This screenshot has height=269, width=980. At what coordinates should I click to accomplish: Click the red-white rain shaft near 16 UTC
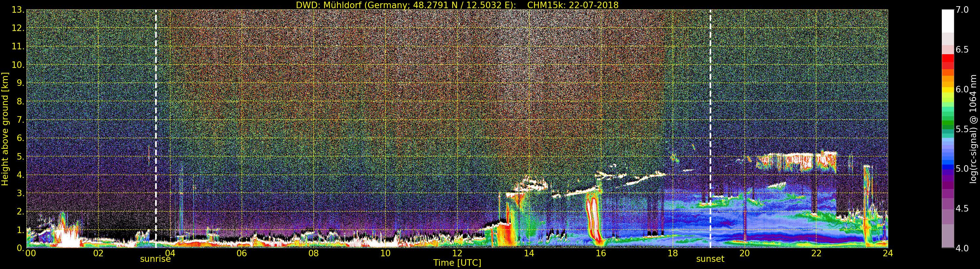click(594, 219)
